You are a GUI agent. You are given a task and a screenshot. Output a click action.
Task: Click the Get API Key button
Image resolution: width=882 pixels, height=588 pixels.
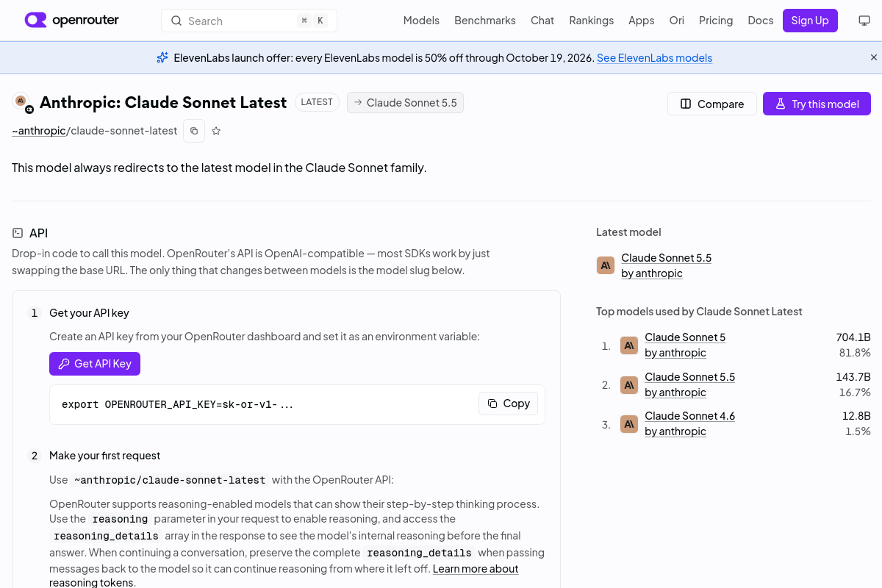[x=95, y=364]
